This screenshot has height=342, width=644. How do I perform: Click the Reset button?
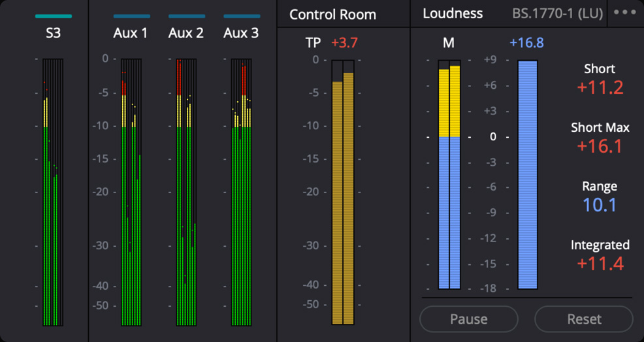coord(584,319)
